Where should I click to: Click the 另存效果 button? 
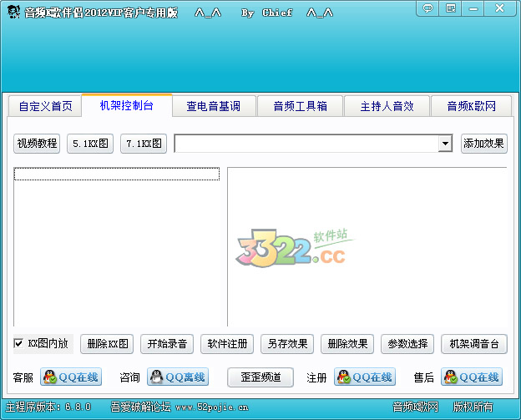[x=287, y=344]
